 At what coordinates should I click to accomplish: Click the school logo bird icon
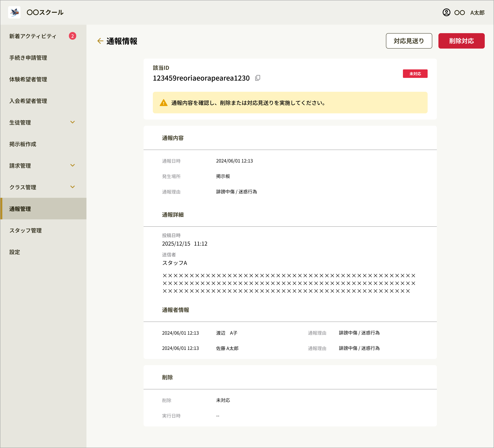(14, 12)
